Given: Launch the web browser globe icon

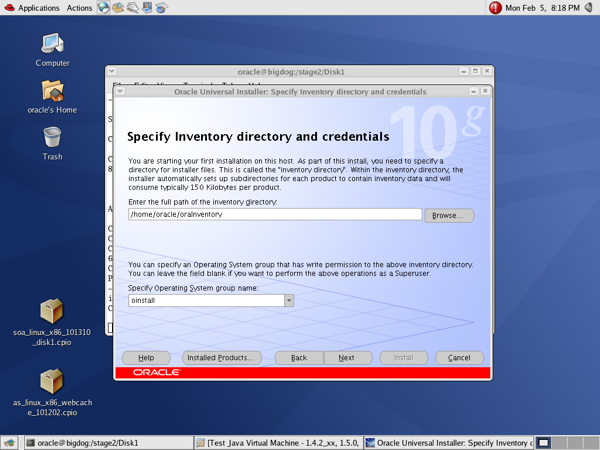Looking at the screenshot, I should (x=103, y=7).
